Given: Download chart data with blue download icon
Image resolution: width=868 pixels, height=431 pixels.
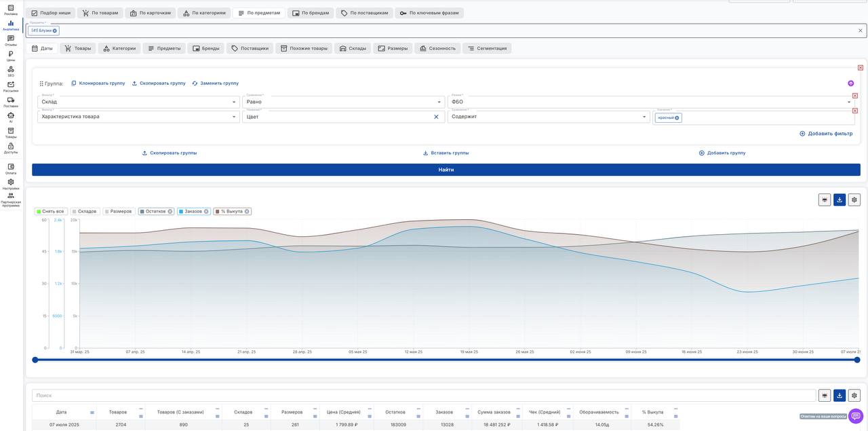Looking at the screenshot, I should click(840, 200).
